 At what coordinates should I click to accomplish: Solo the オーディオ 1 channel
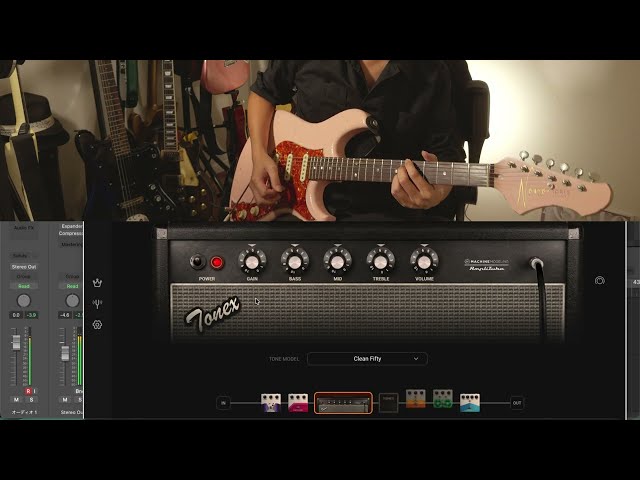pos(31,400)
